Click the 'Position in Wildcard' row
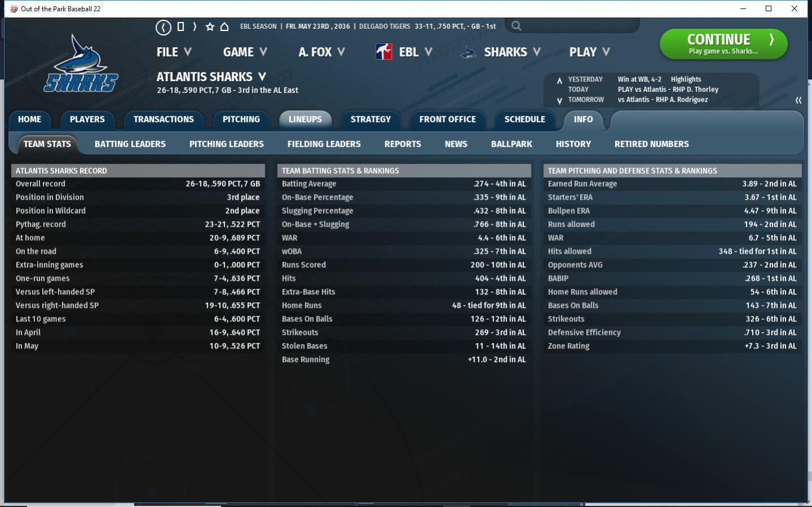Screen dimensions: 812x507 138,211
